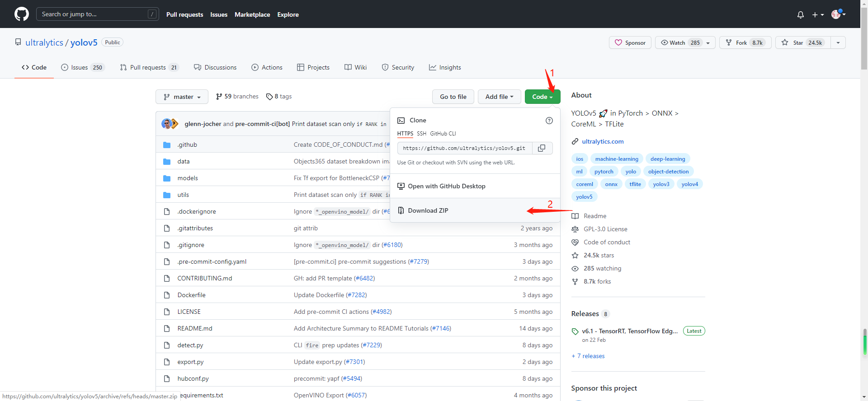Copy the HTTPS clone URL
Viewport: 868px width, 401px height.
tap(542, 148)
